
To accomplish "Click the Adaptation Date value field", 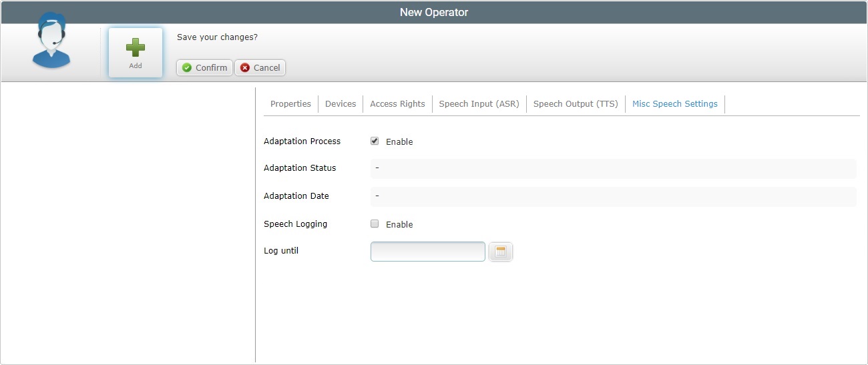I will (x=612, y=196).
